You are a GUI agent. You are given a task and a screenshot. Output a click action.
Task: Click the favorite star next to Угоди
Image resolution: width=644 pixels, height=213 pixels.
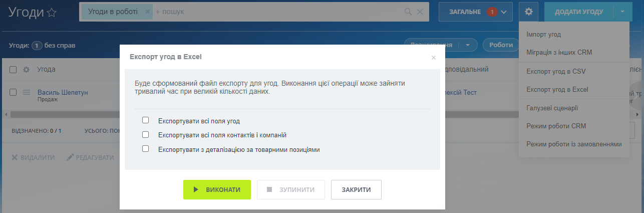pos(52,13)
